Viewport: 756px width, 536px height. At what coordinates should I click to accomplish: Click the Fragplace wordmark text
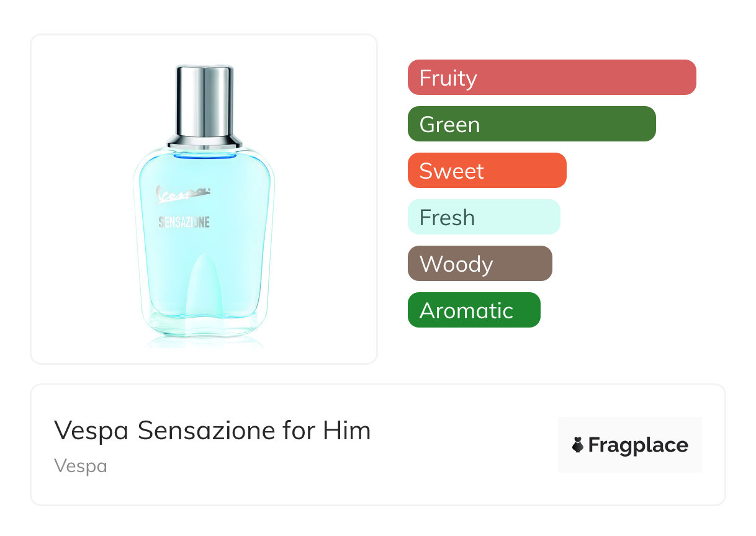(638, 445)
